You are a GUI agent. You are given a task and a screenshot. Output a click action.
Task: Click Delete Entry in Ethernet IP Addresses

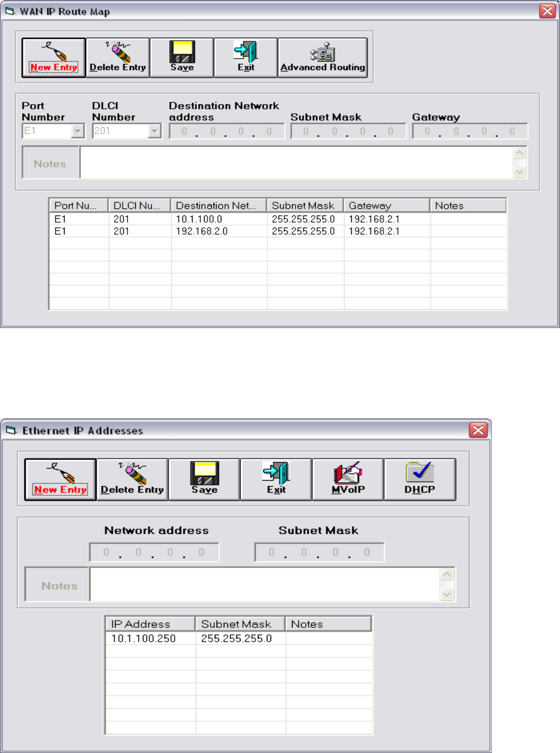pos(132,479)
